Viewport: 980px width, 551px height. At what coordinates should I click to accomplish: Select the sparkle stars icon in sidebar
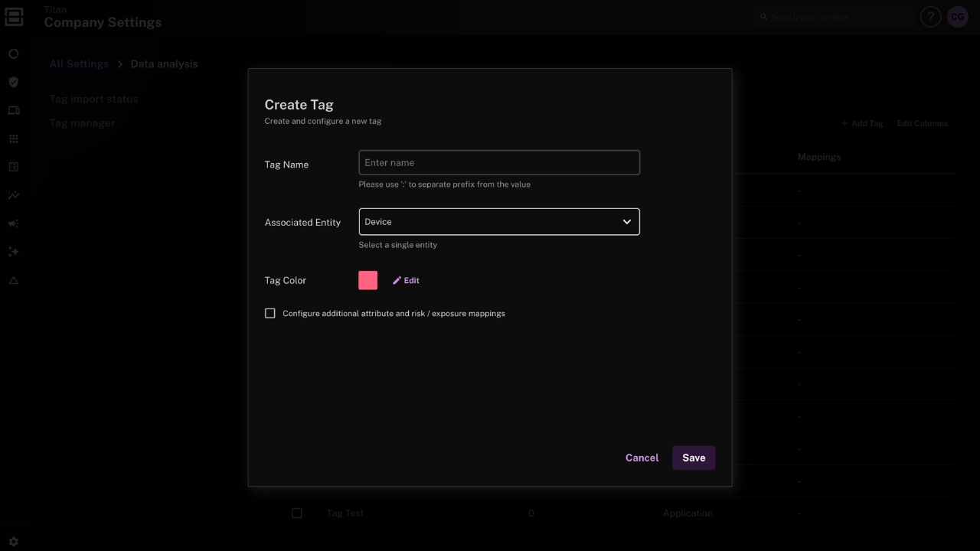tap(13, 252)
